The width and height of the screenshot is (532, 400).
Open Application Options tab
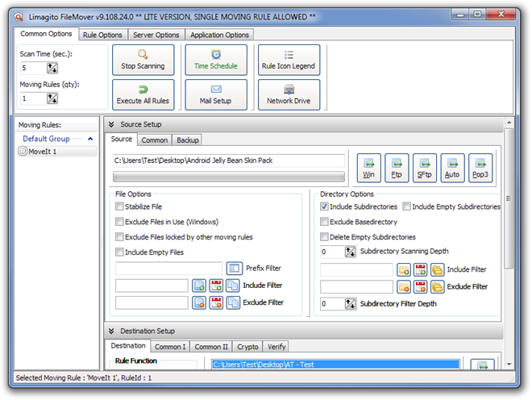click(219, 35)
